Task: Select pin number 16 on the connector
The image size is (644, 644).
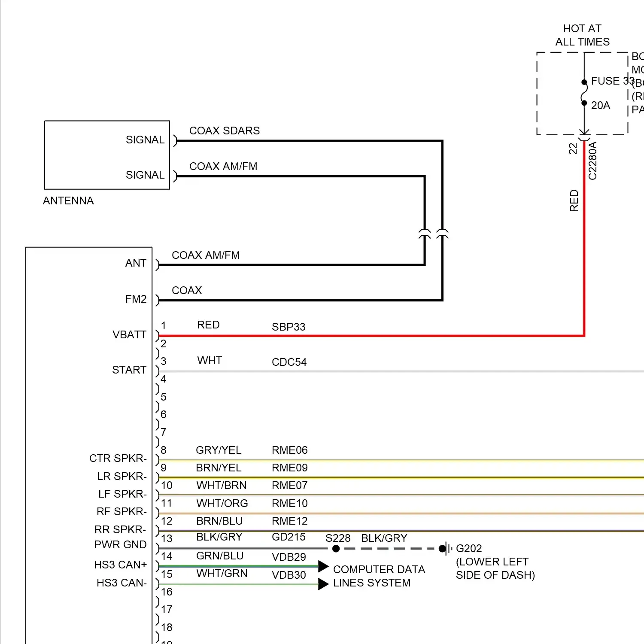Action: 167,592
